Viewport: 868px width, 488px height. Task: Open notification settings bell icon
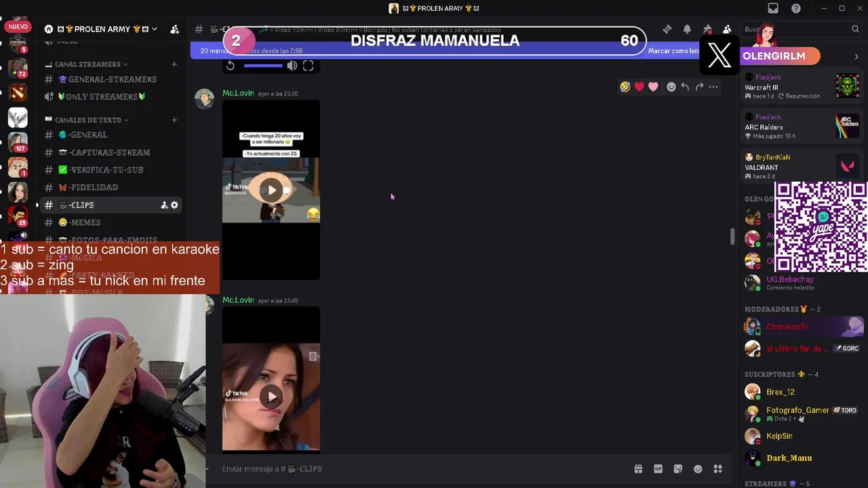tap(687, 29)
